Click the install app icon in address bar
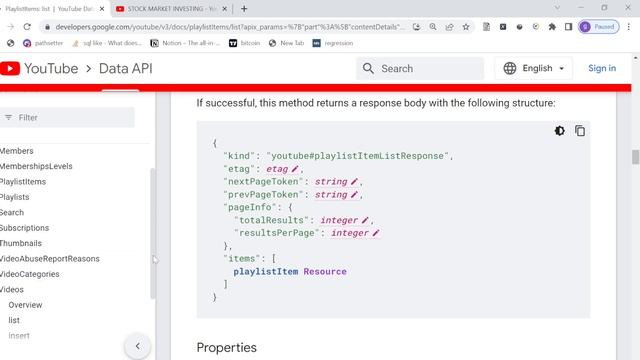 tap(416, 27)
